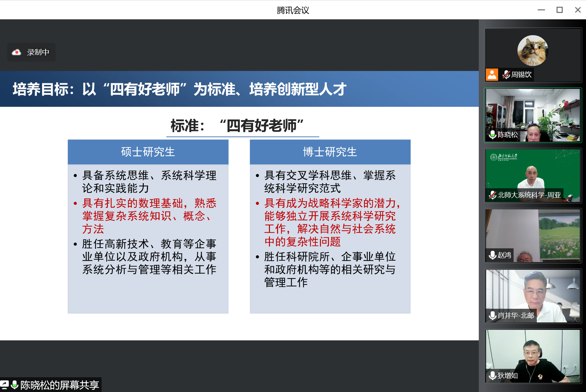Screen dimensions: 586x392
Task: Click the 录制中 recording status label
Action: tap(38, 52)
